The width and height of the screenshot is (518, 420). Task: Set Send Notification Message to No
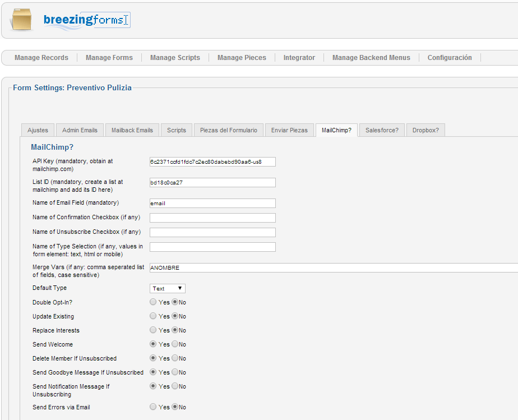pyautogui.click(x=175, y=386)
